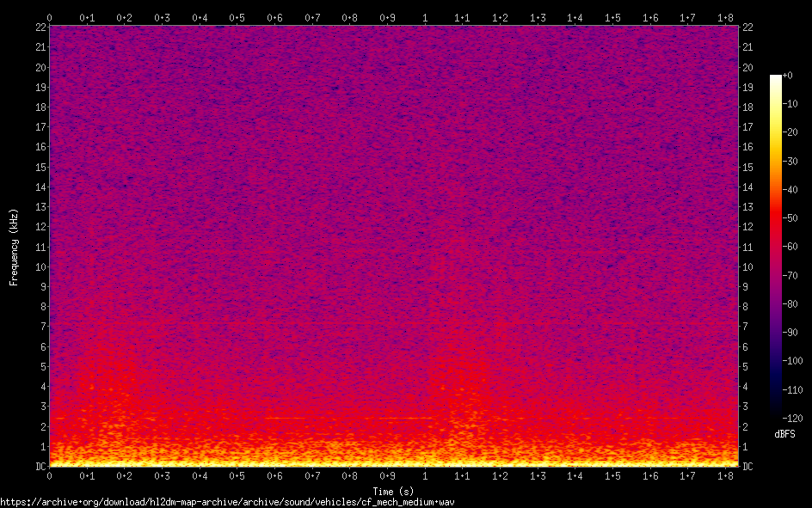Select the "Time (s)" axis title

click(393, 491)
